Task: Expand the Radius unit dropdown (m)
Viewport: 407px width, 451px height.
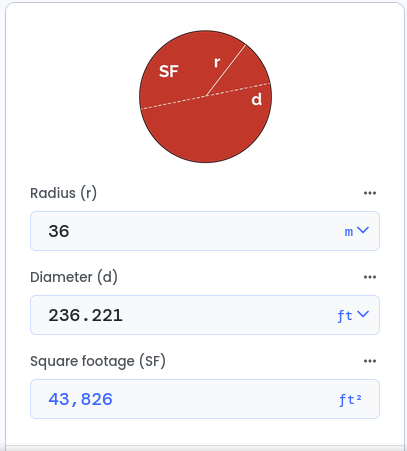Action: 356,231
